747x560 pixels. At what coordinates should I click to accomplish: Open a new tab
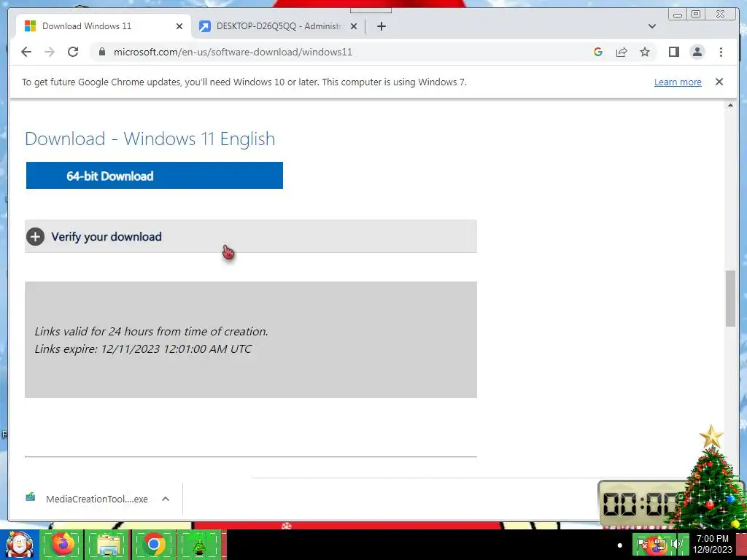(x=381, y=26)
